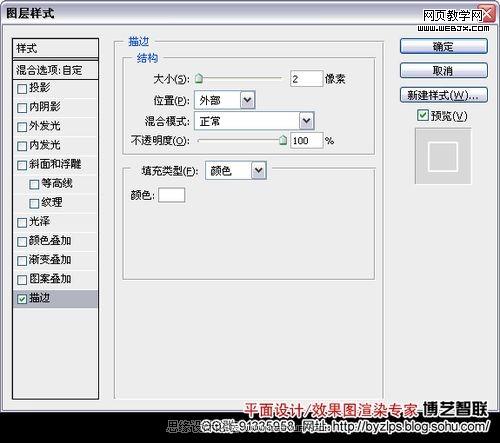500x443 pixels.
Task: Enable the 渐变叠加 gradient overlay checkbox
Action: [22, 260]
